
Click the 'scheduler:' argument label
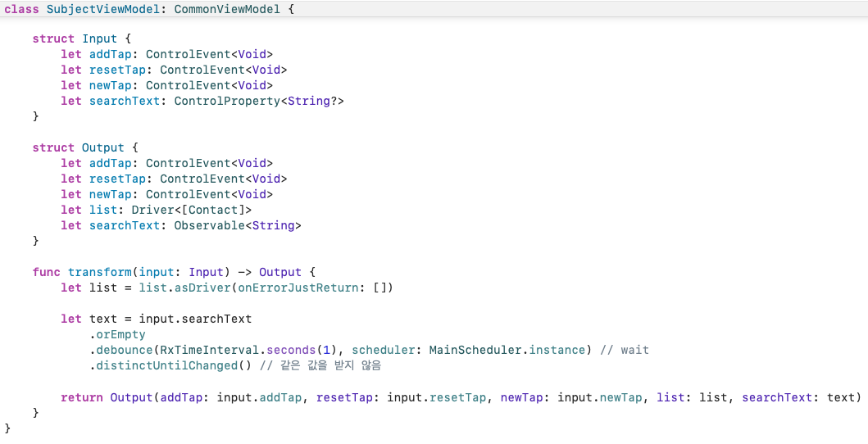coord(387,350)
